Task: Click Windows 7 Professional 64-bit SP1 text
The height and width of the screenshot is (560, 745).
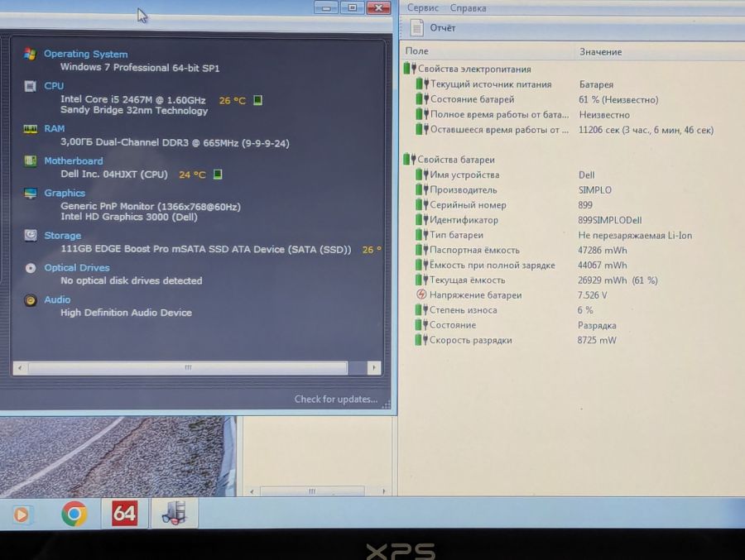Action: 140,68
